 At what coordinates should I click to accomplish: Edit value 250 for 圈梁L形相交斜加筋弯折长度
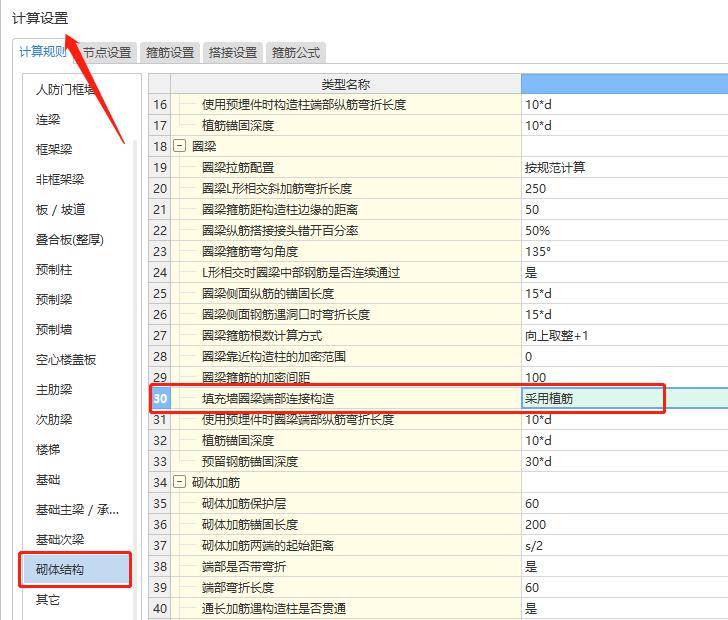click(x=624, y=189)
